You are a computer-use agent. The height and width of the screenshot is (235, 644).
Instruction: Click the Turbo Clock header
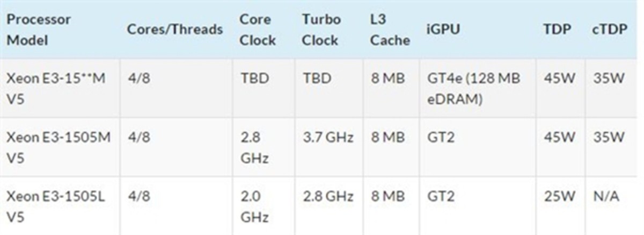[x=321, y=30]
